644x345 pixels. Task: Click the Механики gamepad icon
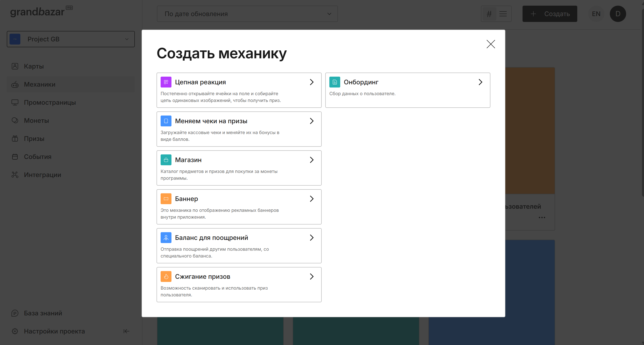15,84
